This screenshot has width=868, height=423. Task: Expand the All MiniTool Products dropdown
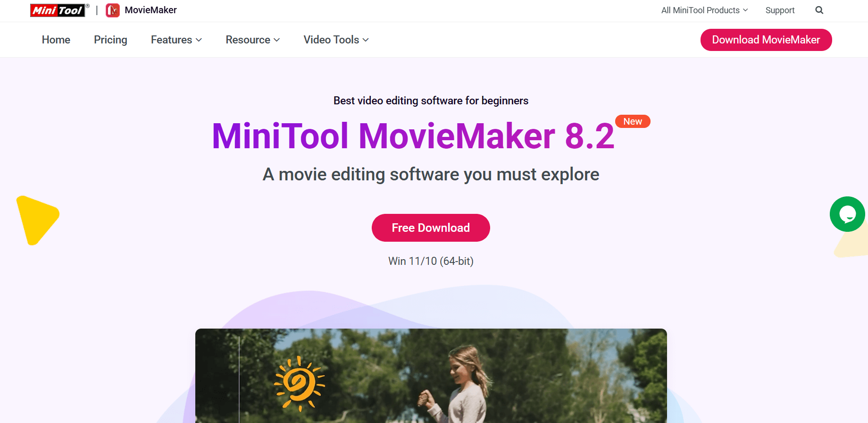click(x=704, y=10)
